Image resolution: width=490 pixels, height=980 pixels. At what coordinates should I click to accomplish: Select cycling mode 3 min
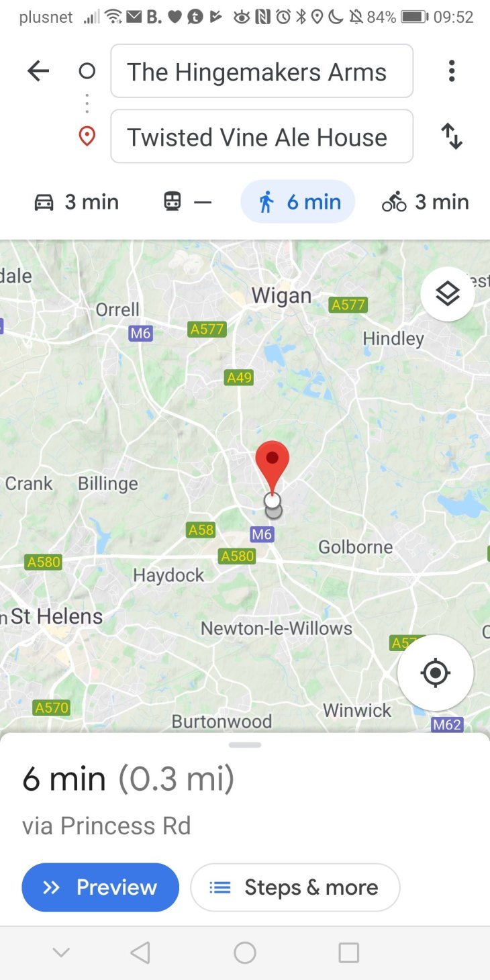(426, 202)
